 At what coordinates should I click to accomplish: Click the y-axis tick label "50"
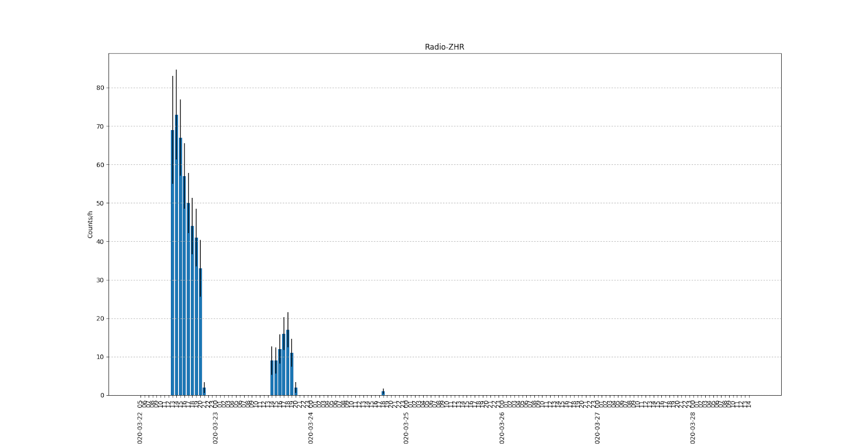click(100, 203)
